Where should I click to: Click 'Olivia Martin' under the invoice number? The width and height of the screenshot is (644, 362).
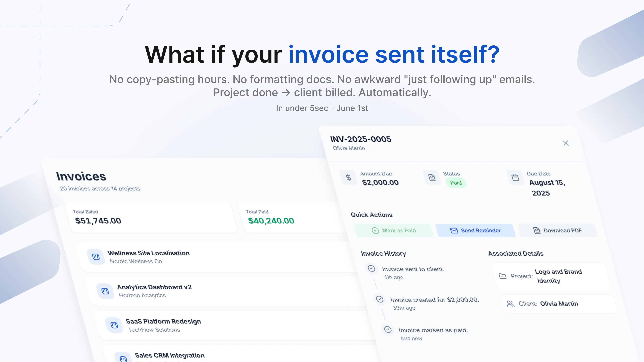(x=349, y=148)
